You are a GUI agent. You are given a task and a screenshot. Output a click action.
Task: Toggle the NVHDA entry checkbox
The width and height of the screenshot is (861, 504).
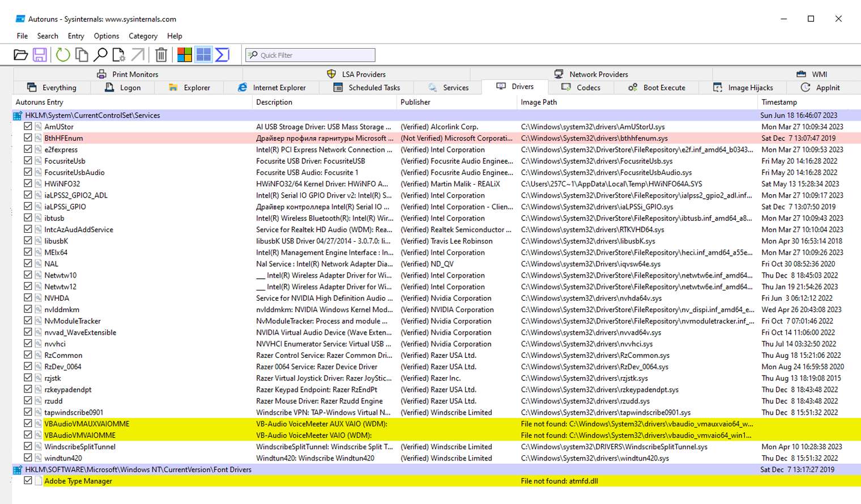point(28,298)
